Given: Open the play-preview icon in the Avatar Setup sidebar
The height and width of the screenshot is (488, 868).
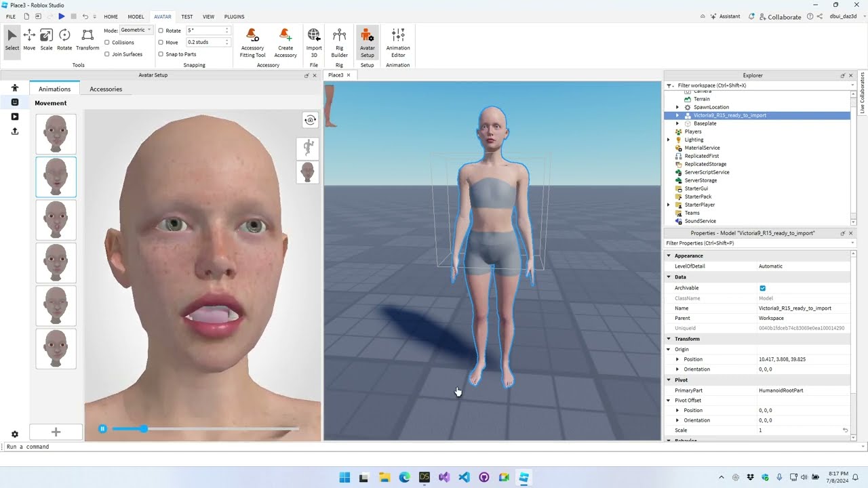Looking at the screenshot, I should [x=15, y=117].
